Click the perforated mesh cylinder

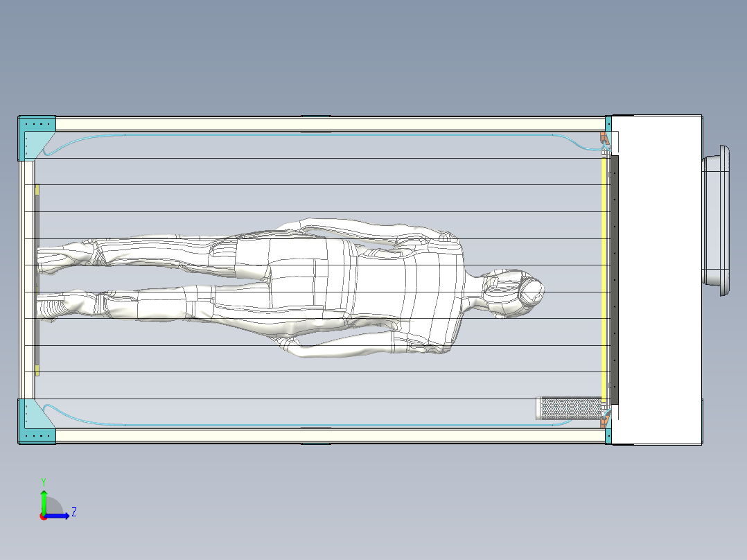click(x=570, y=408)
